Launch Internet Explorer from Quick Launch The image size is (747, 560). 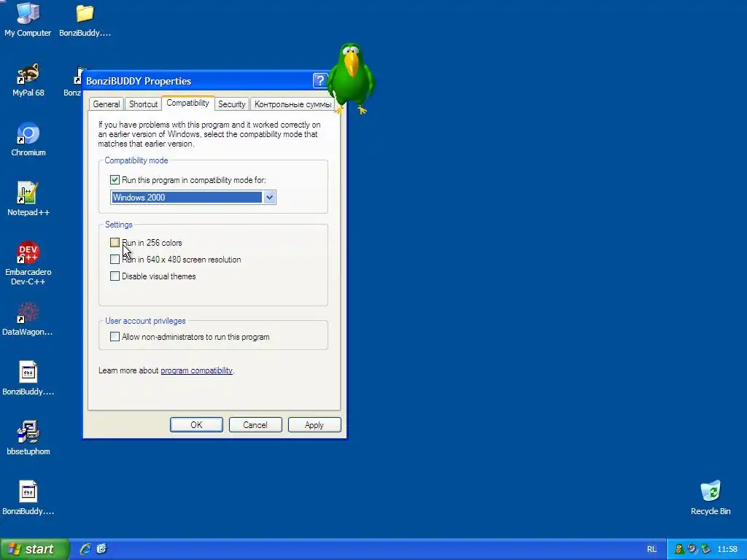click(85, 549)
